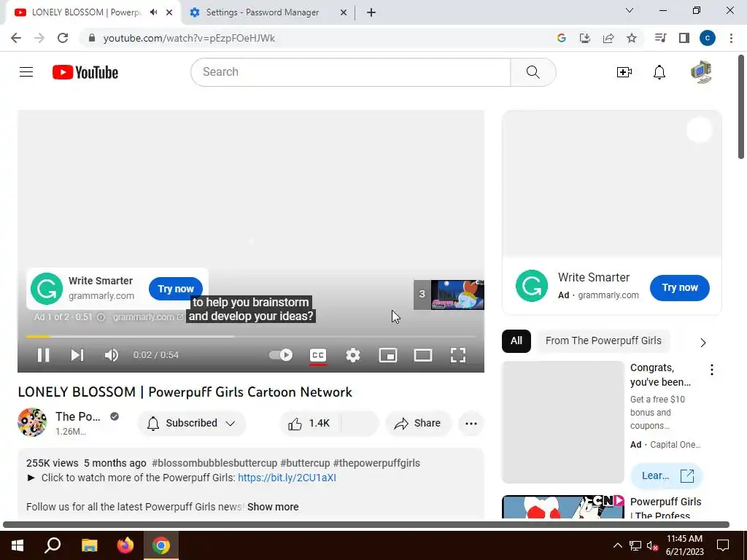Image resolution: width=747 pixels, height=560 pixels.
Task: Pause the video playback
Action: tap(43, 355)
